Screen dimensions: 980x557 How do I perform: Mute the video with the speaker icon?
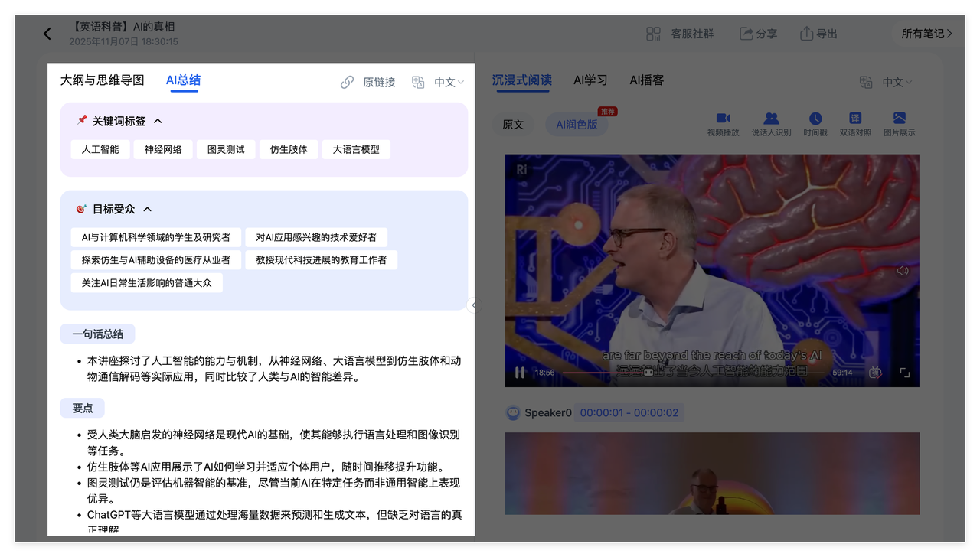903,271
